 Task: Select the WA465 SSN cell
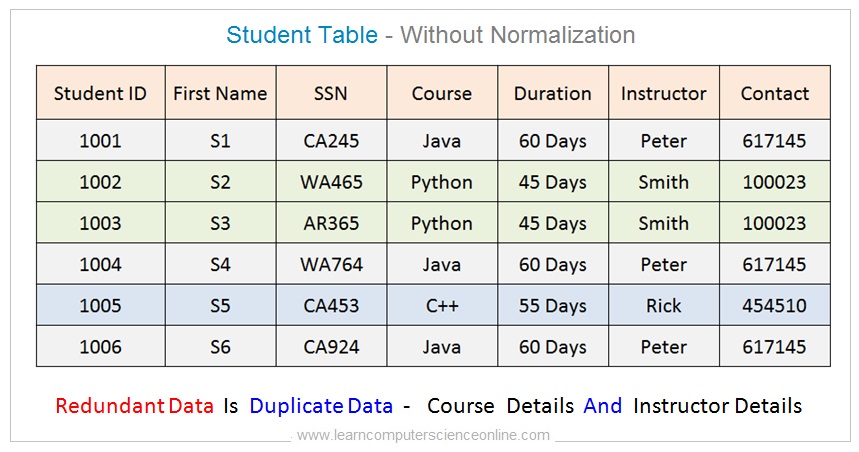point(332,182)
